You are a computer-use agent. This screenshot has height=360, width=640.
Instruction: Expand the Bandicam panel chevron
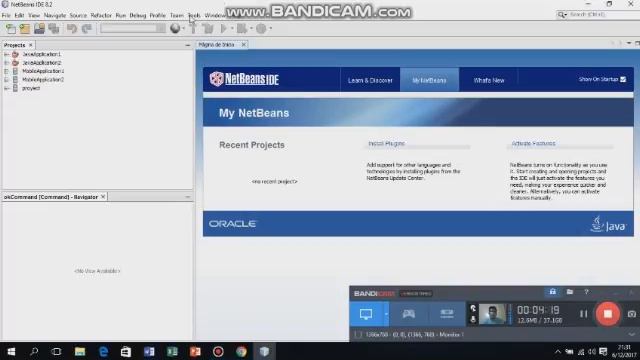(x=632, y=334)
